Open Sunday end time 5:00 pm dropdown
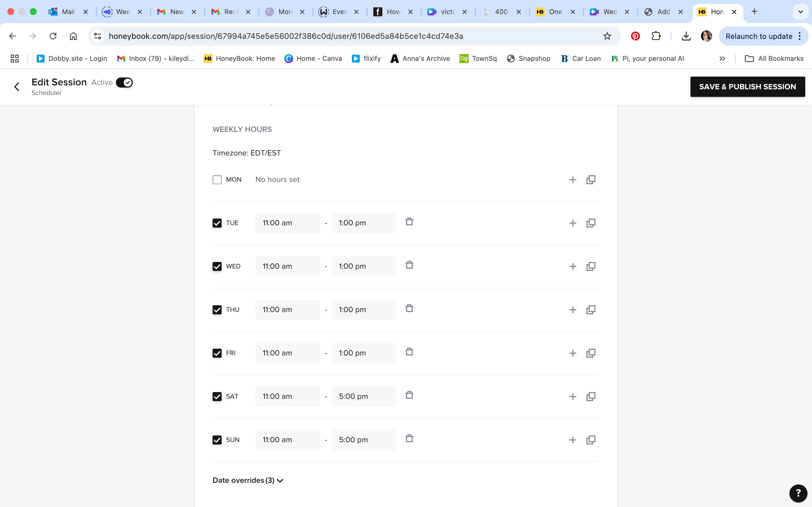This screenshot has height=507, width=812. 364,440
